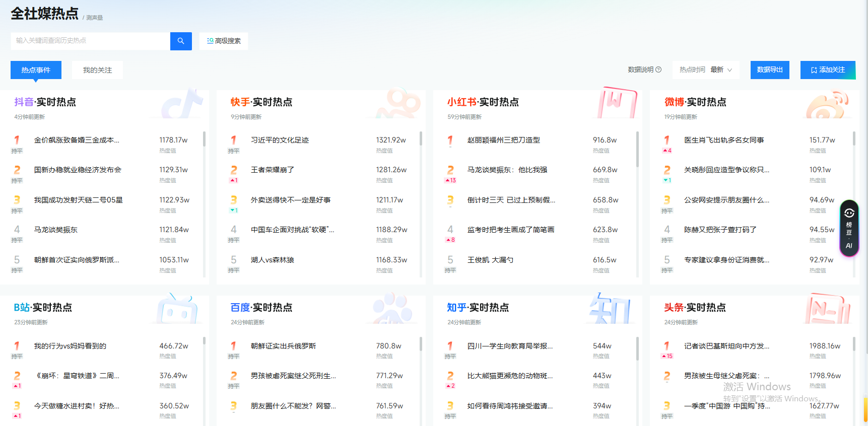Open 赵丽颖福州三把刀造型 topic
Screen dimensions: 868x426
504,140
